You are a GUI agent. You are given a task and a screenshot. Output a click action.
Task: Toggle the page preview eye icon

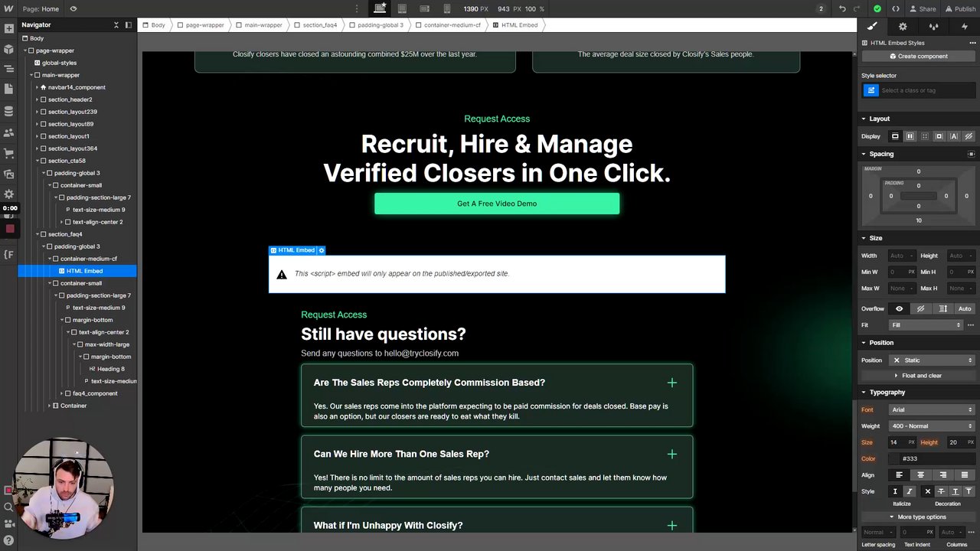(x=73, y=9)
